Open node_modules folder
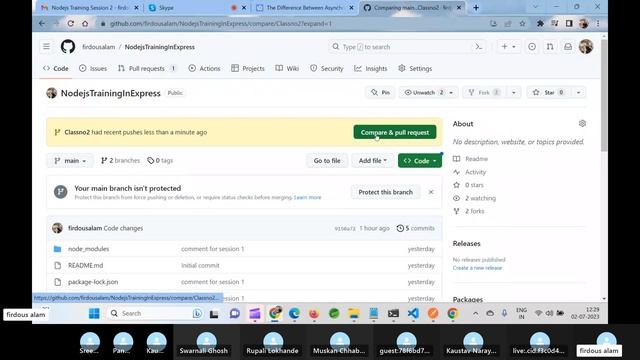 [x=88, y=249]
